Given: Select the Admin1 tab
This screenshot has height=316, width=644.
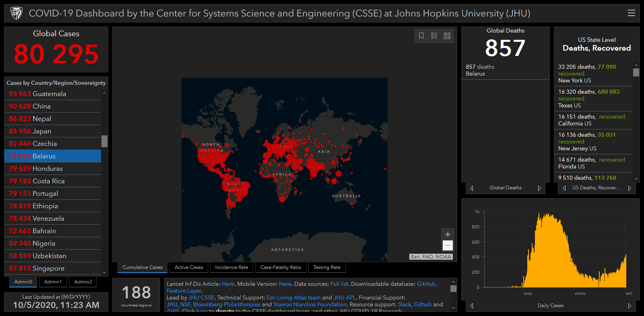Looking at the screenshot, I should 53,282.
